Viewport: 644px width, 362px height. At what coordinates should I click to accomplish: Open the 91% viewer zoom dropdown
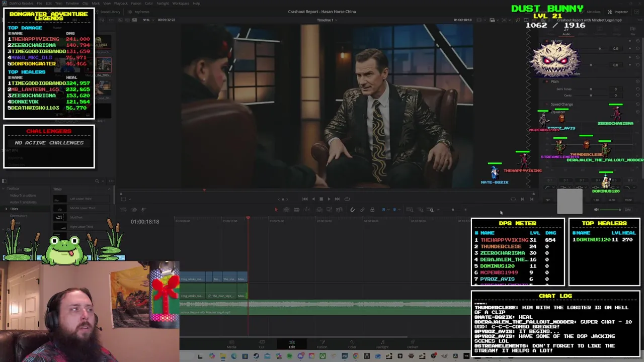point(149,20)
